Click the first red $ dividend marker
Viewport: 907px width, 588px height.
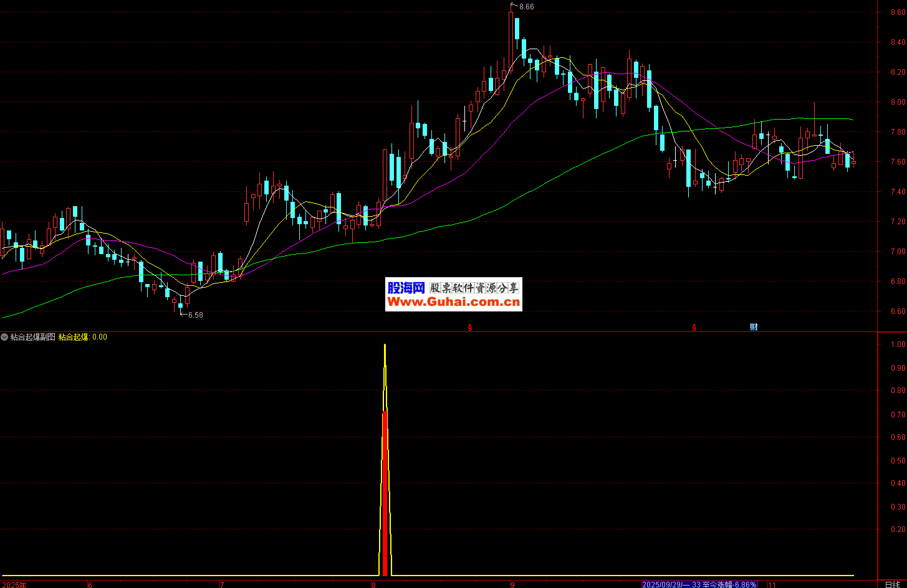pos(470,328)
